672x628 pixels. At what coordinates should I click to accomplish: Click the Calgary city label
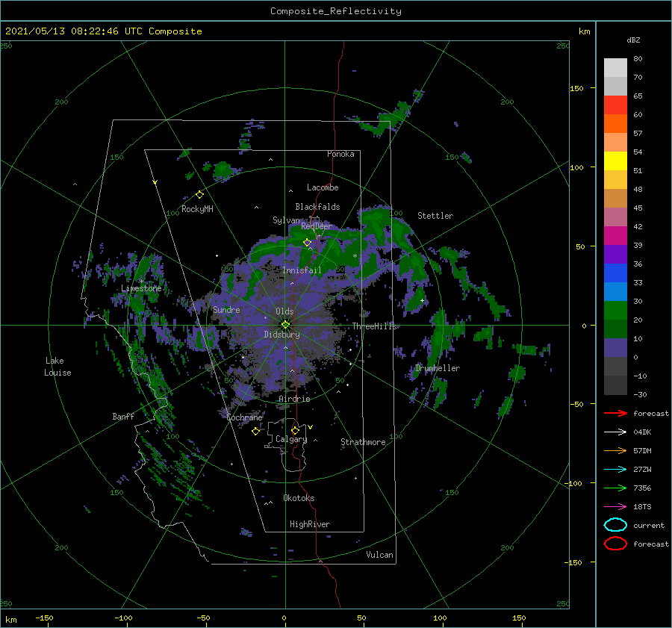[291, 439]
